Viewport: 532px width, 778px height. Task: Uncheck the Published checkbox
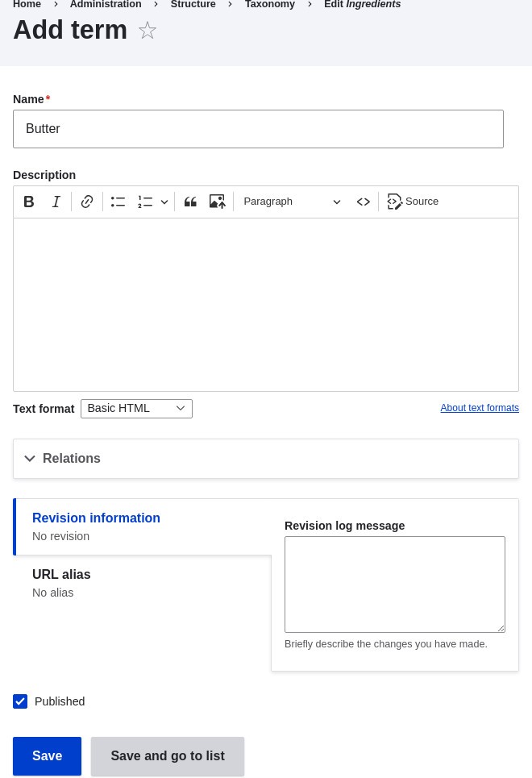20,701
